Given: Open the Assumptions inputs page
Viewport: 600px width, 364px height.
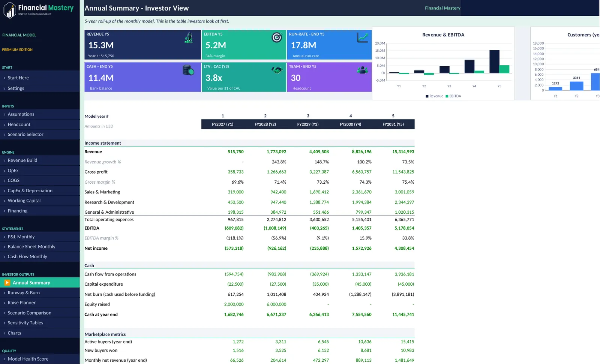Looking at the screenshot, I should tap(40, 114).
